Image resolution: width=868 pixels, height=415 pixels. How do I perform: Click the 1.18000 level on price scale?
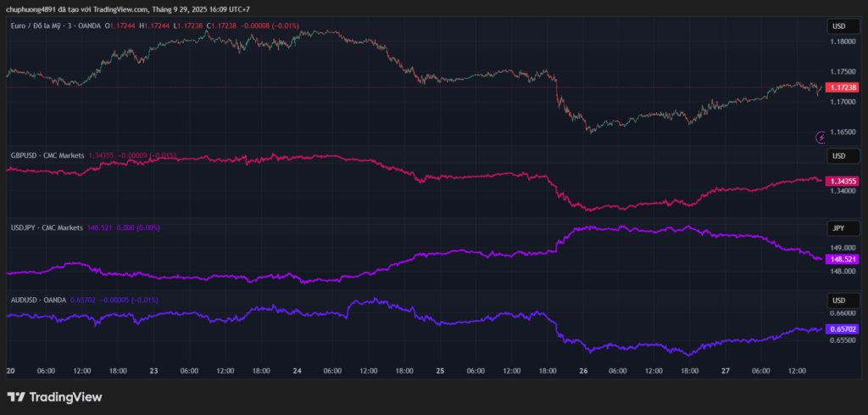pyautogui.click(x=843, y=40)
